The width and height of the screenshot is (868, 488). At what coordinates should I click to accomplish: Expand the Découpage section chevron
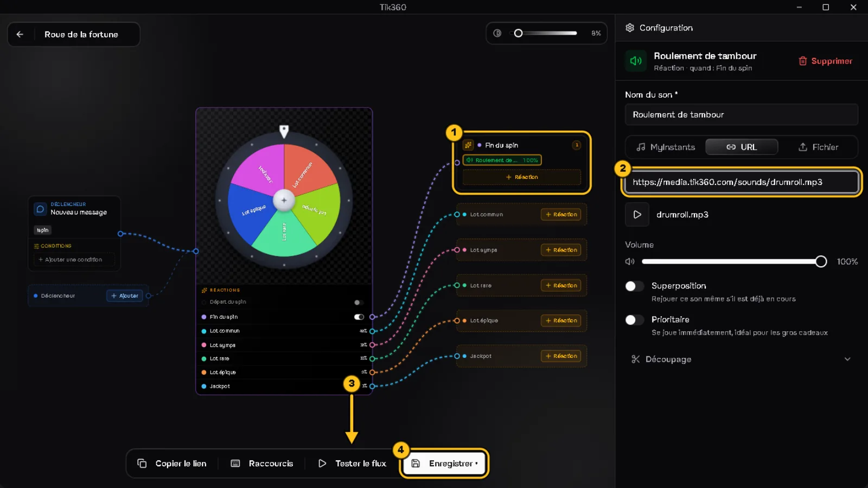(847, 359)
